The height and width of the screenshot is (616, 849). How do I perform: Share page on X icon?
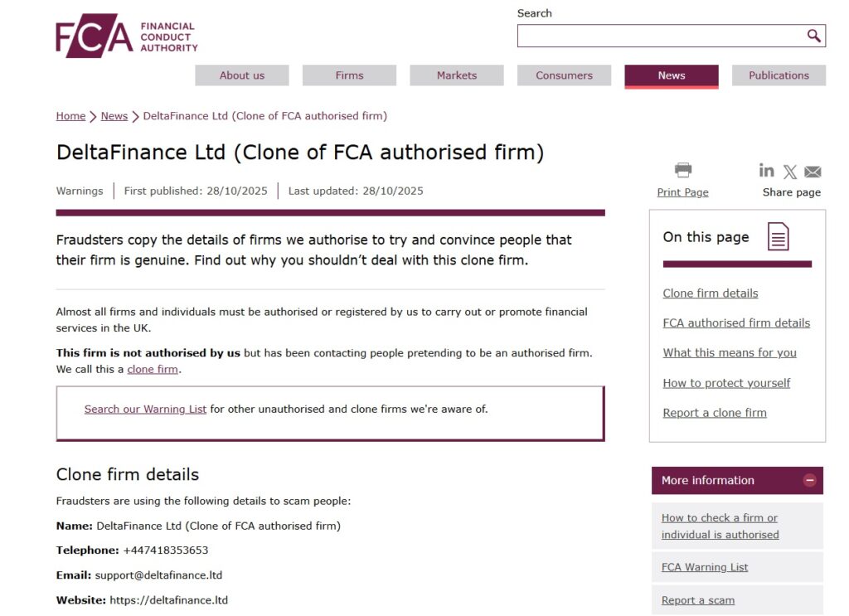(x=790, y=172)
